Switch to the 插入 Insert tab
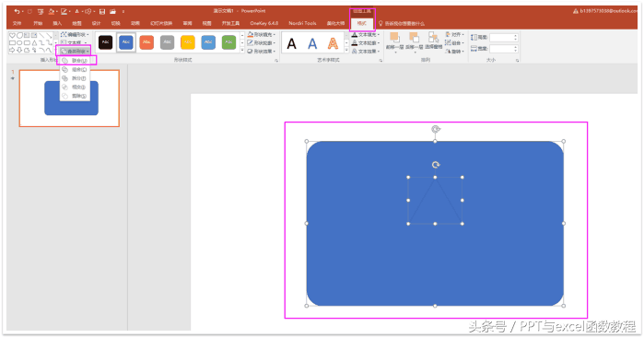644x338 pixels. pos(57,23)
